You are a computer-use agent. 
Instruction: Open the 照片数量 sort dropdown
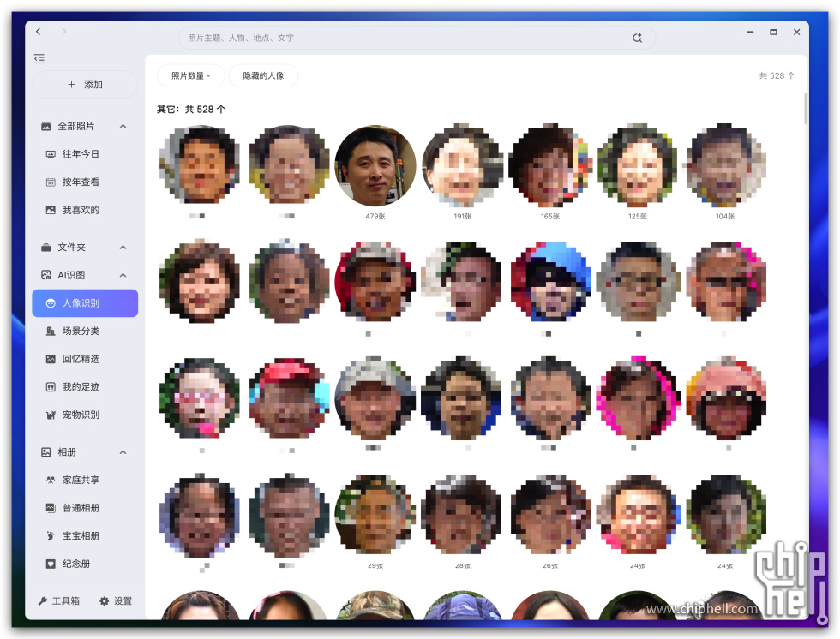190,75
